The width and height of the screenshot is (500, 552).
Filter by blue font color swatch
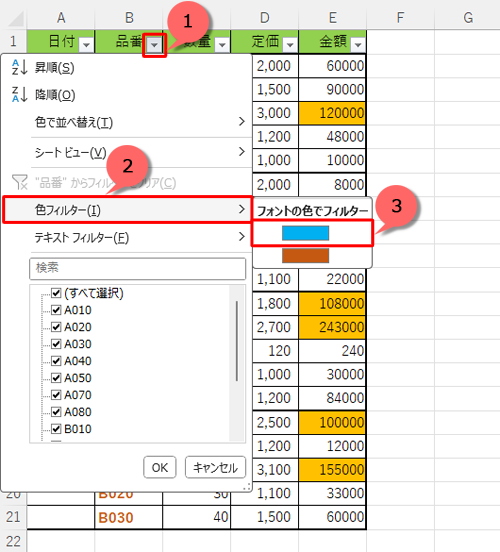pos(305,233)
